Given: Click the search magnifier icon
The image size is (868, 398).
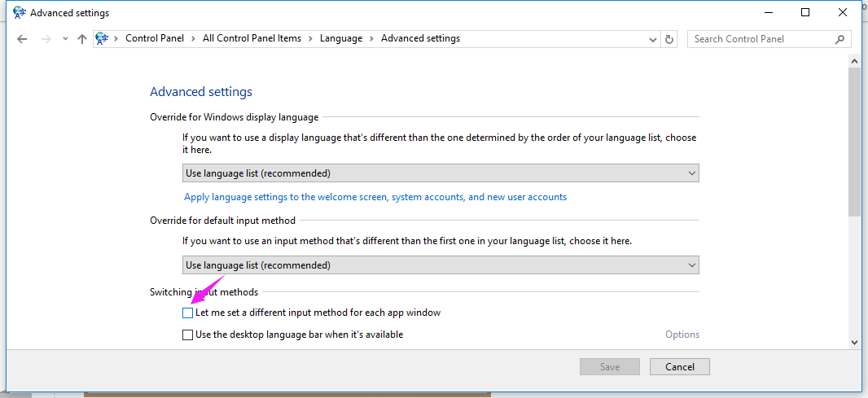Looking at the screenshot, I should tap(840, 39).
